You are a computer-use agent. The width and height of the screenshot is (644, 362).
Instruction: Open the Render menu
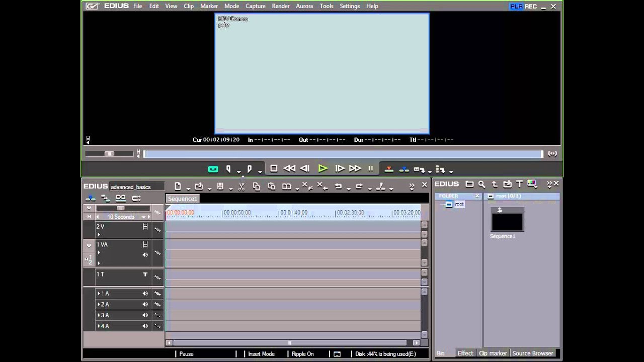coord(280,6)
